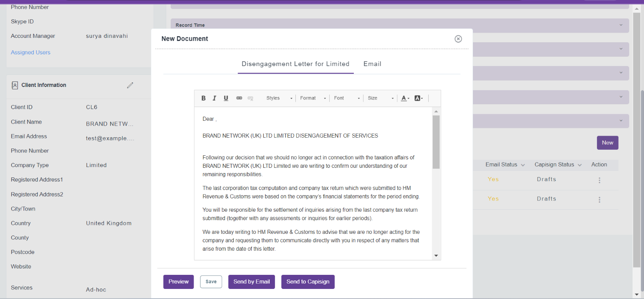Viewport: 644px width, 299px height.
Task: Click Send to Capisign button
Action: tap(308, 282)
